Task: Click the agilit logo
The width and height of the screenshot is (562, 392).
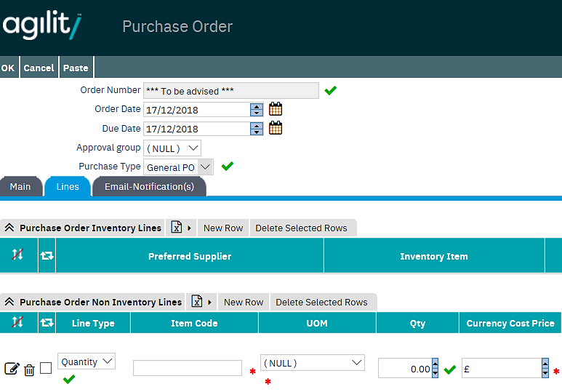Action: coord(42,27)
